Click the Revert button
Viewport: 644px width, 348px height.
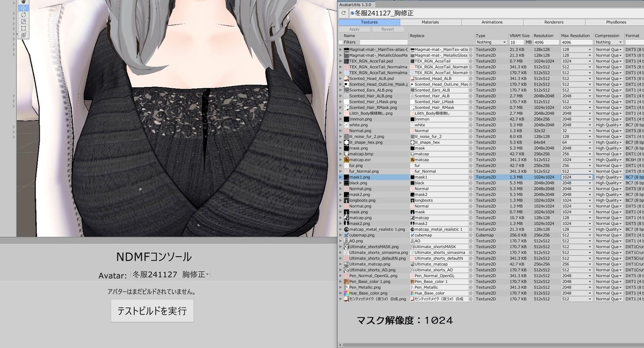click(388, 29)
